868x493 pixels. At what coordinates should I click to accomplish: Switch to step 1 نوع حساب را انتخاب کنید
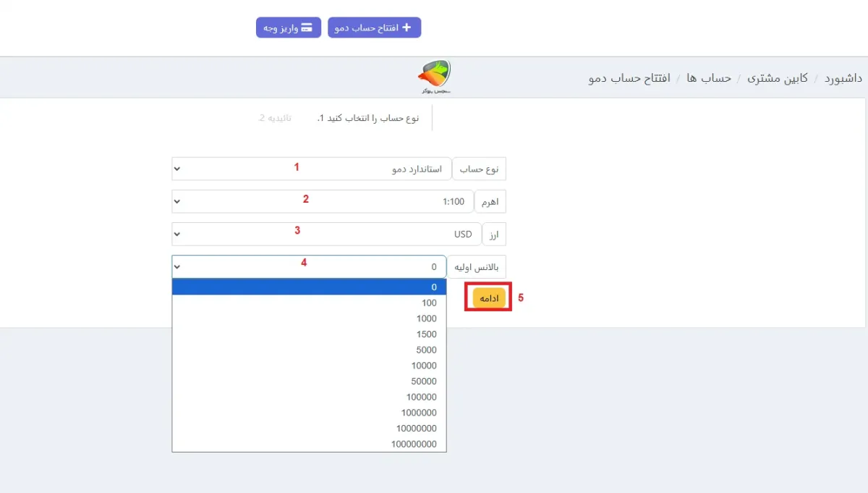pyautogui.click(x=368, y=118)
